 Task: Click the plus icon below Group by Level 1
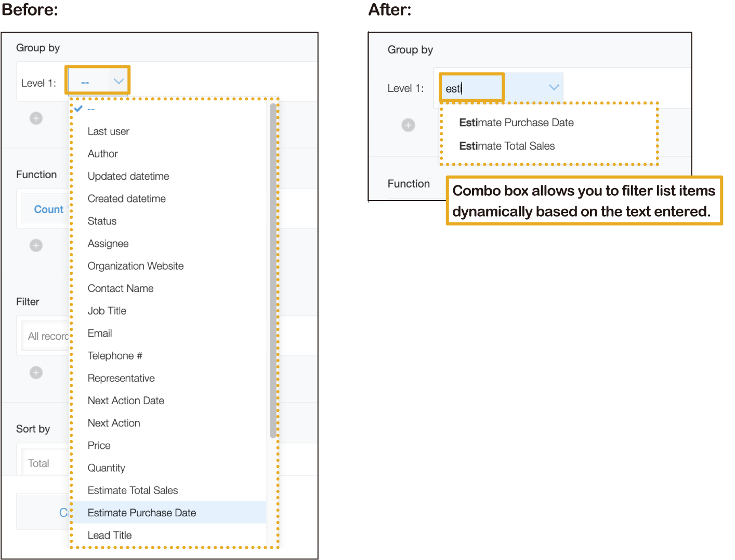tap(36, 118)
